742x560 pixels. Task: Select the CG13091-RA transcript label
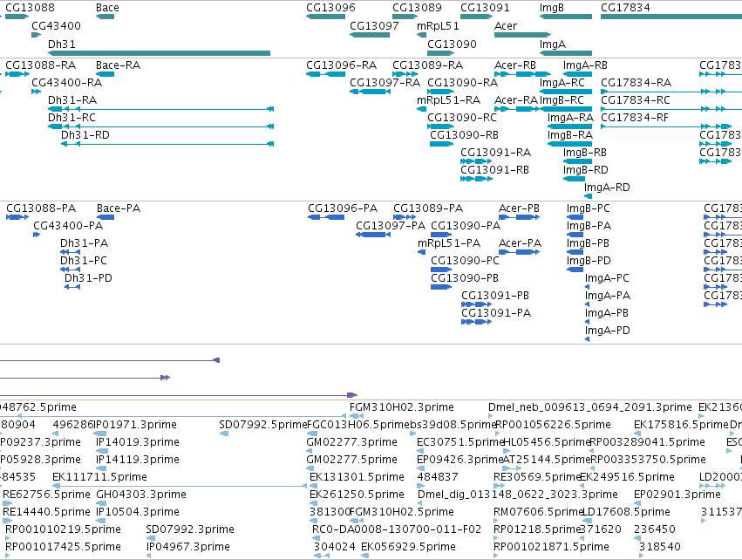click(496, 153)
